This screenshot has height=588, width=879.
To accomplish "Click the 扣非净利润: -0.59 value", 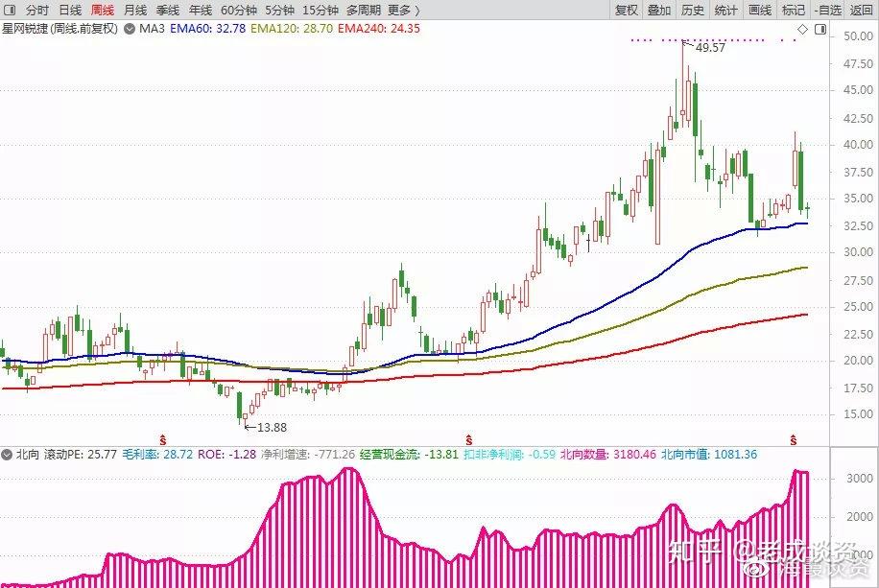I will tap(510, 454).
